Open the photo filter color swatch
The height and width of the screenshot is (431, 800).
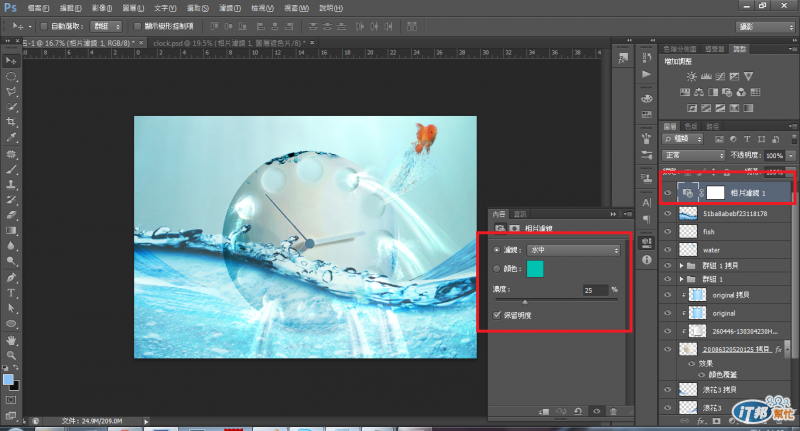(535, 269)
